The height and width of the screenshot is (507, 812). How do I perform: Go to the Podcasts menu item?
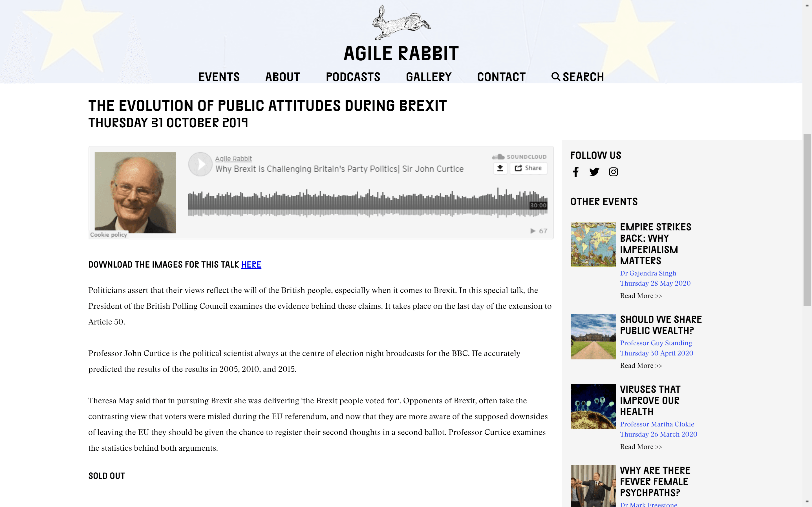(x=353, y=77)
